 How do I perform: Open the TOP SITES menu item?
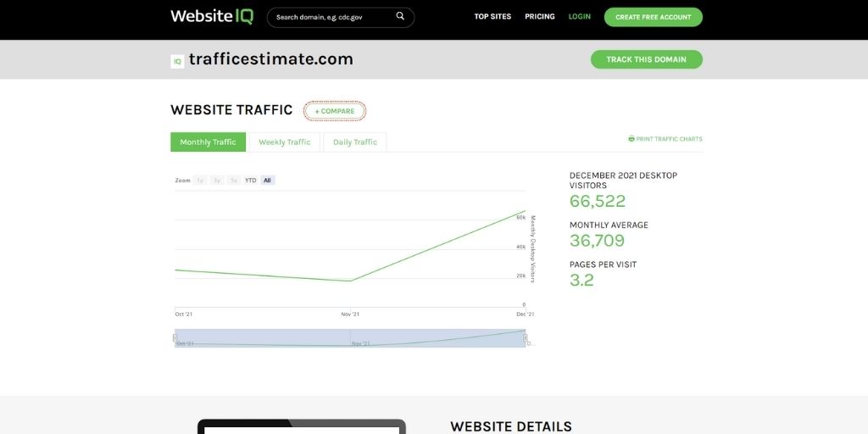point(492,17)
